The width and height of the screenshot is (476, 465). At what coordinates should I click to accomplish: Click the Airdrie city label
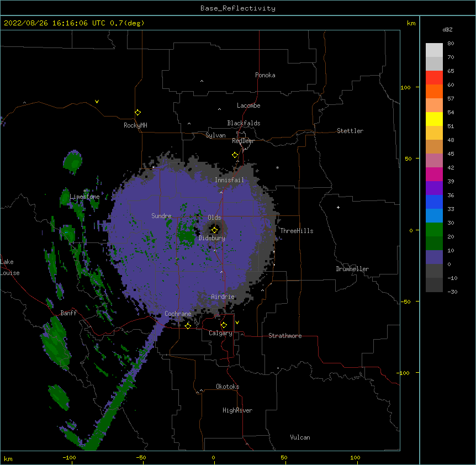[x=223, y=297]
